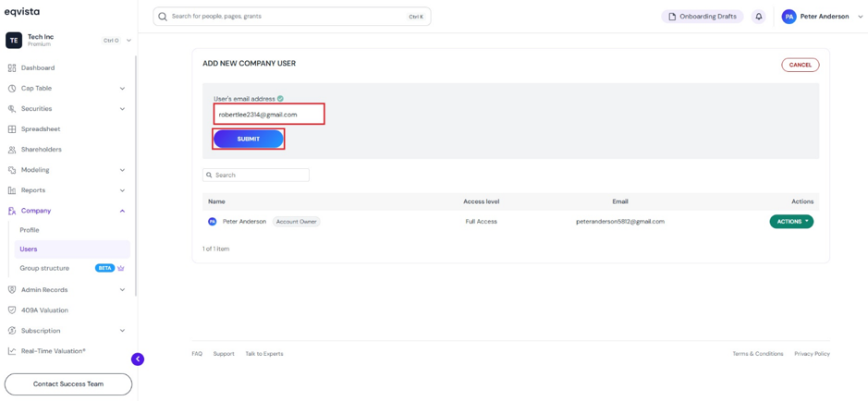Click the magnifier icon in users search
Image resolution: width=868 pixels, height=401 pixels.
pyautogui.click(x=209, y=175)
